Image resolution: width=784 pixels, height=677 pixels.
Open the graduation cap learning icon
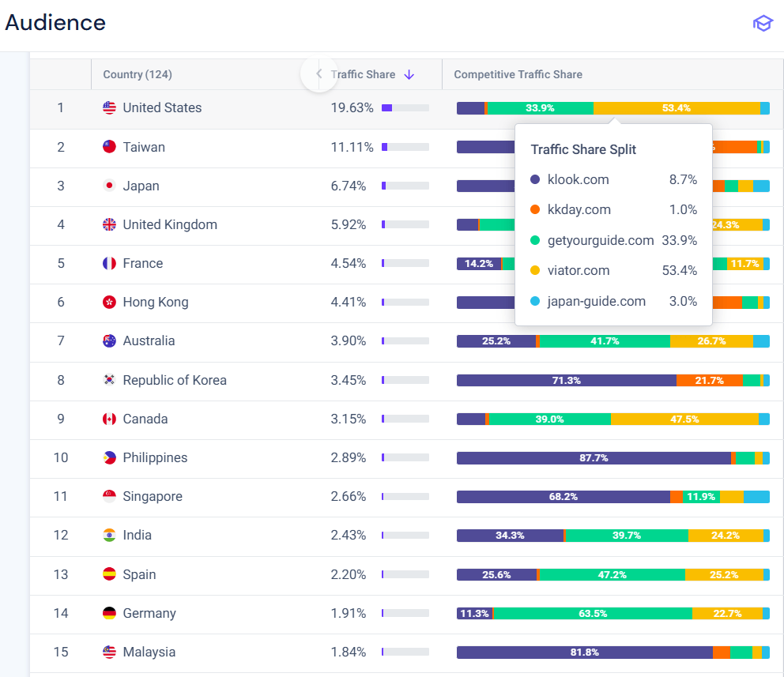[x=763, y=23]
